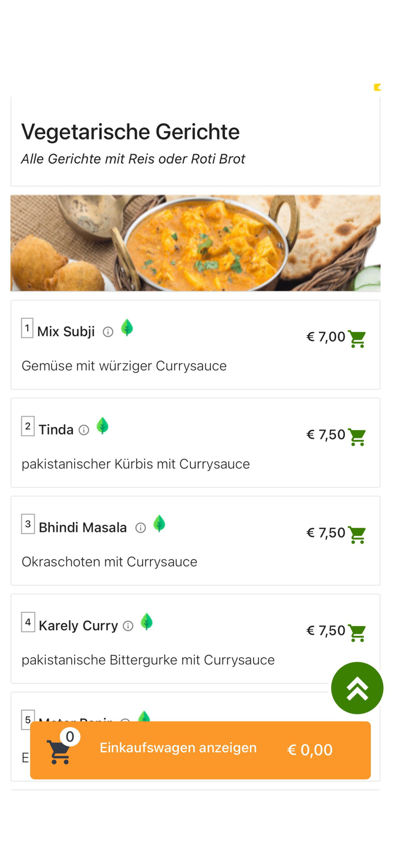Screen dimensions: 401x868
Task: Open the info icon next to Tinda
Action: 83,430
